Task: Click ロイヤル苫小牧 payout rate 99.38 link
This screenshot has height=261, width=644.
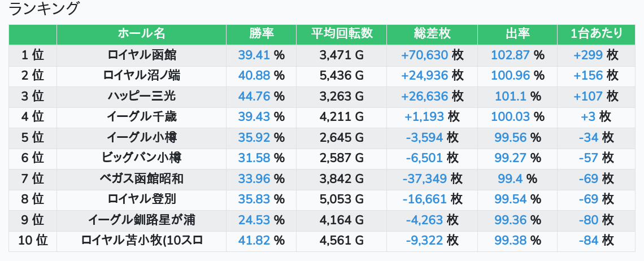Action: (510, 241)
